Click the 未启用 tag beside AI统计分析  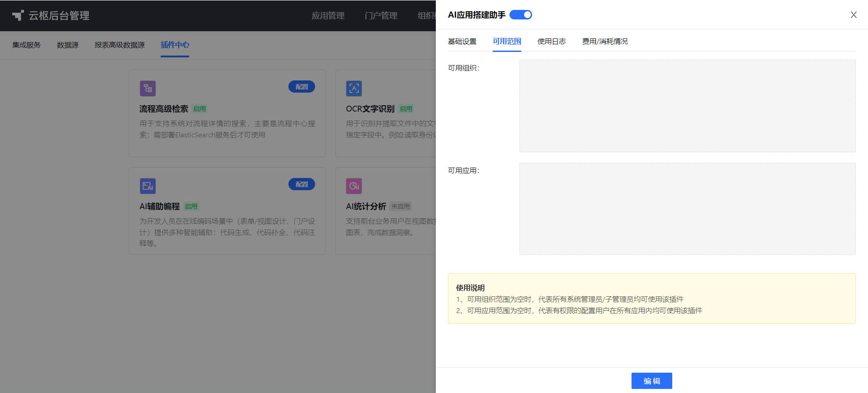point(401,206)
